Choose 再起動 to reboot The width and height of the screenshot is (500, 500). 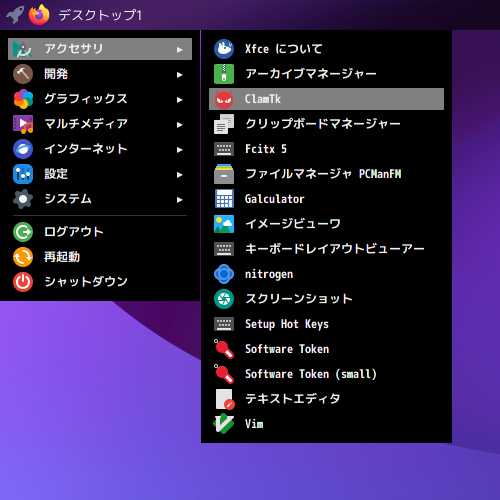[x=100, y=257]
